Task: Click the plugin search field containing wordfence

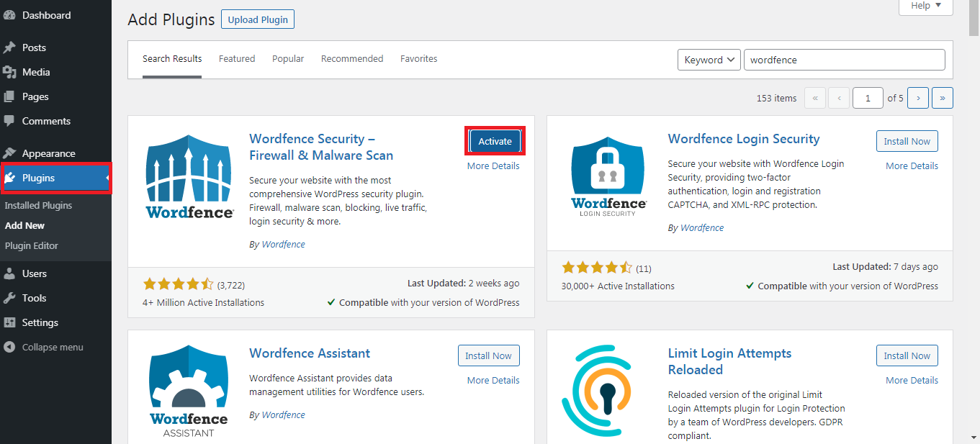Action: point(844,60)
